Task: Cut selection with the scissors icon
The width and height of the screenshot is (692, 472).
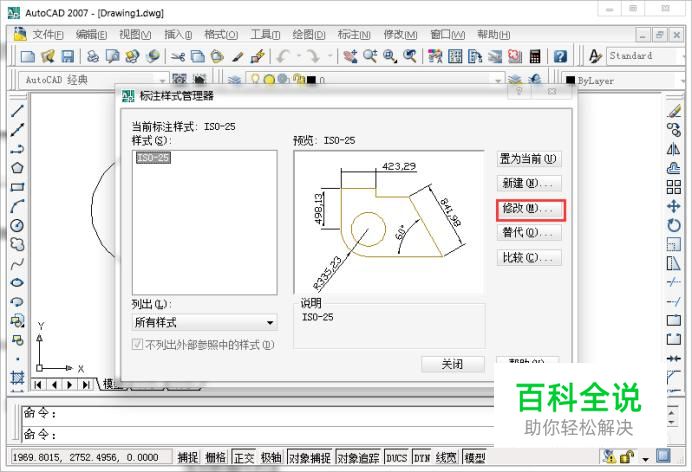Action: click(x=178, y=56)
